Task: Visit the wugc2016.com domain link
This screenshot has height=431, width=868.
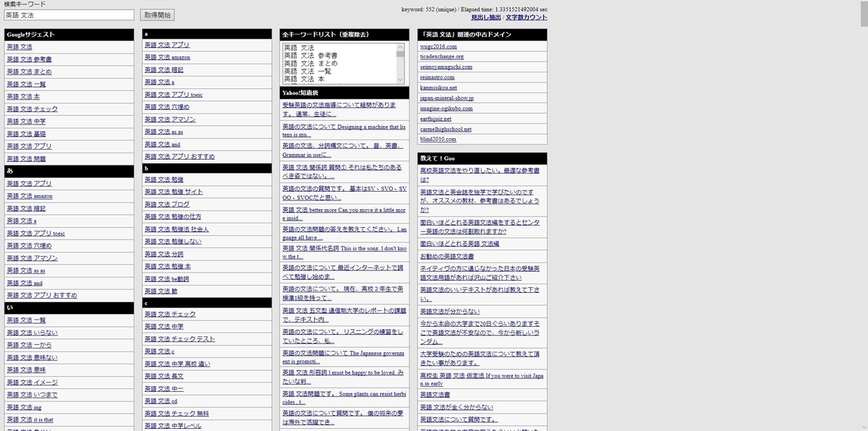Action: (438, 46)
